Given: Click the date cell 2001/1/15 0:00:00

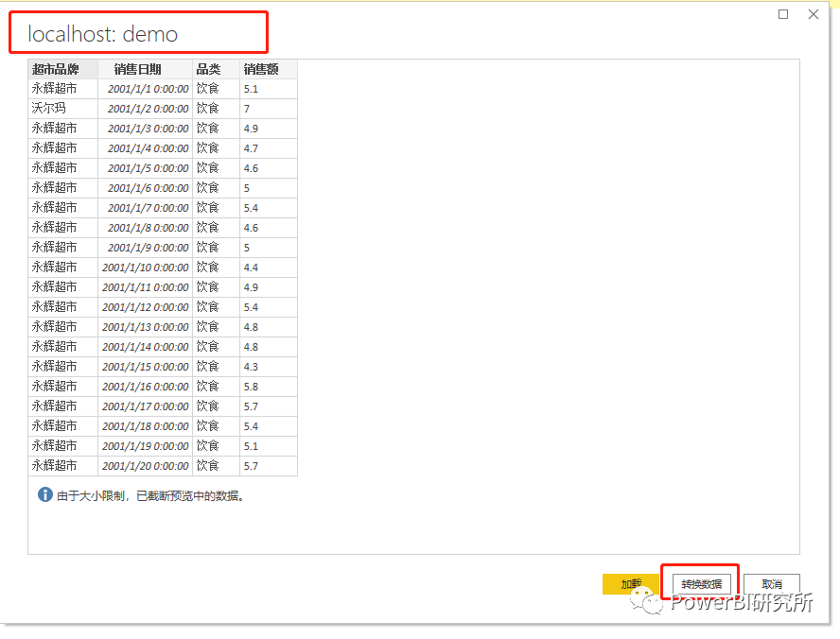Looking at the screenshot, I should click(x=145, y=366).
